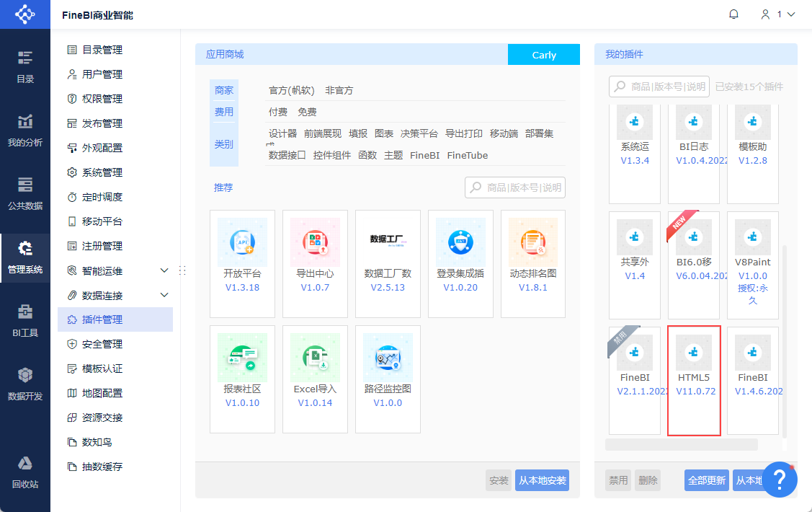812x512 pixels.
Task: Filter category by 图表
Action: pyautogui.click(x=384, y=133)
